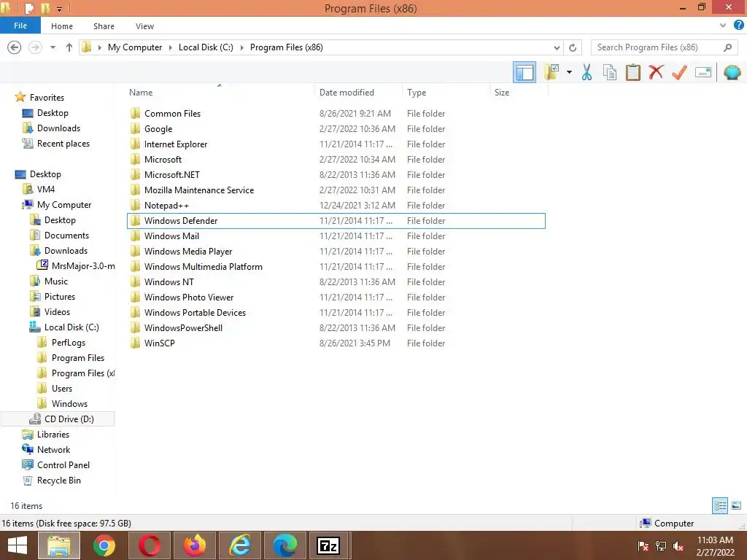Click the red X Delete icon
747x560 pixels.
(656, 72)
